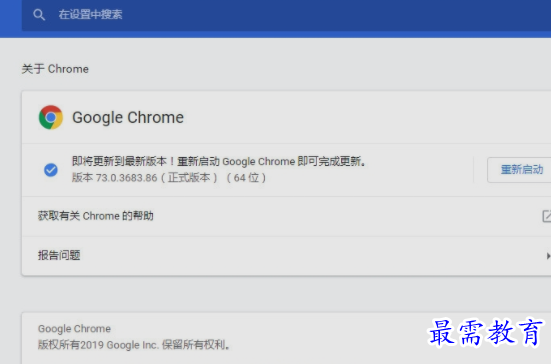This screenshot has height=364, width=551.
Task: Open the 报告问题 row
Action: point(286,256)
